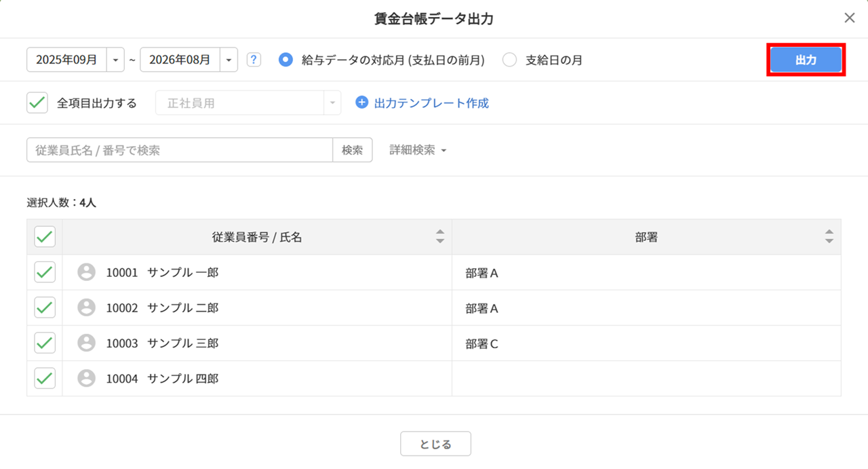Viewport: 868px width, 469px height.
Task: Open the 2026年08月 end month dropdown
Action: coord(229,60)
